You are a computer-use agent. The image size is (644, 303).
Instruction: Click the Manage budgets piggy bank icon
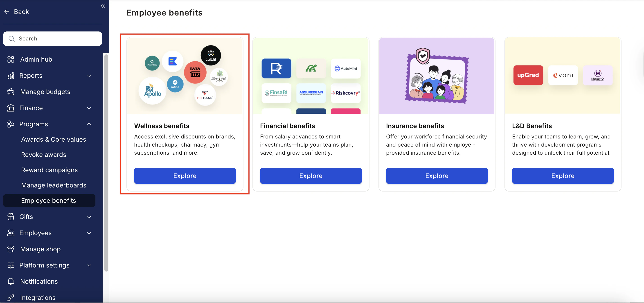pos(11,92)
